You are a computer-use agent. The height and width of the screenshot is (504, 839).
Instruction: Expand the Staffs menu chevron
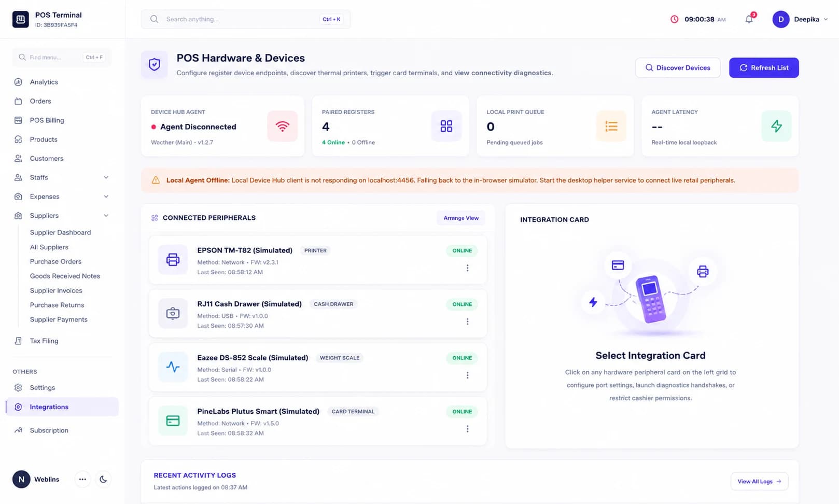coord(106,177)
